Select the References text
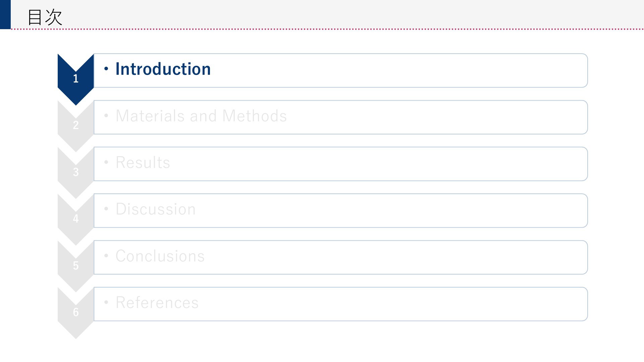Image resolution: width=644 pixels, height=362 pixels. point(157,303)
